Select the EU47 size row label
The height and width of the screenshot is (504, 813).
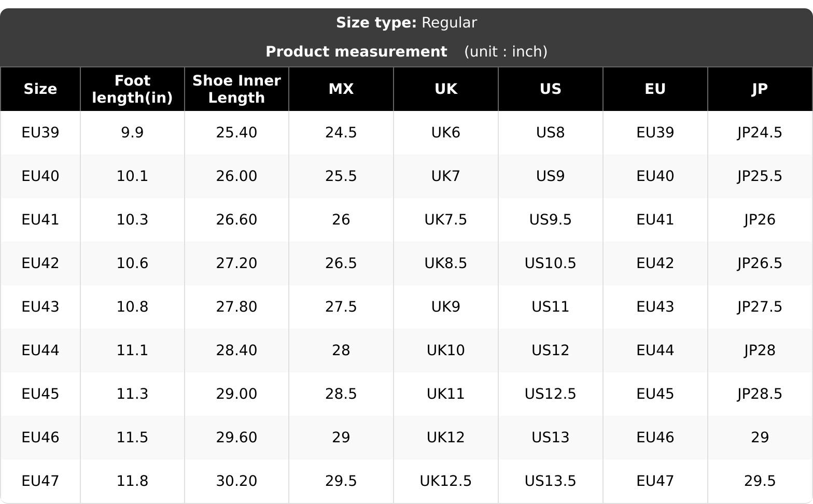pyautogui.click(x=40, y=481)
